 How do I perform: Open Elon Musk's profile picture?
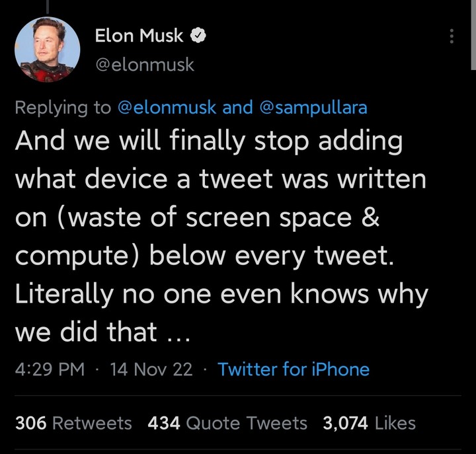pyautogui.click(x=47, y=50)
